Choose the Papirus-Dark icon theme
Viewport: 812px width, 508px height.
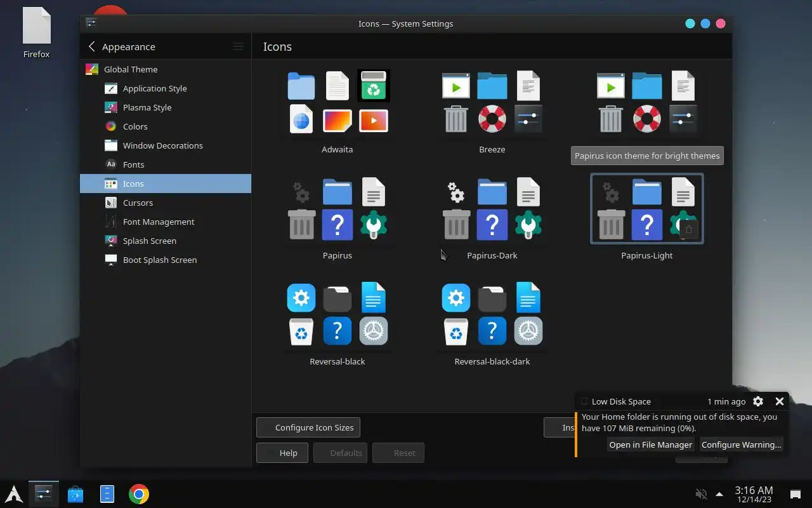[x=492, y=208]
